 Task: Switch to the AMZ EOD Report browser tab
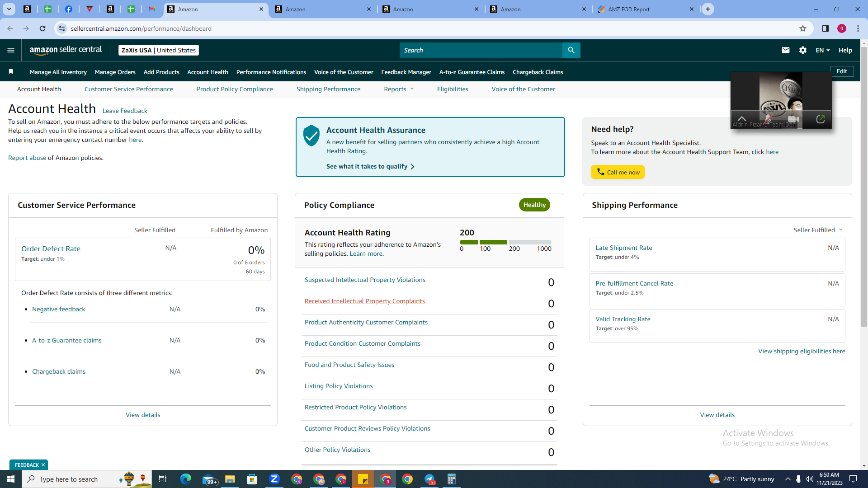pos(646,9)
